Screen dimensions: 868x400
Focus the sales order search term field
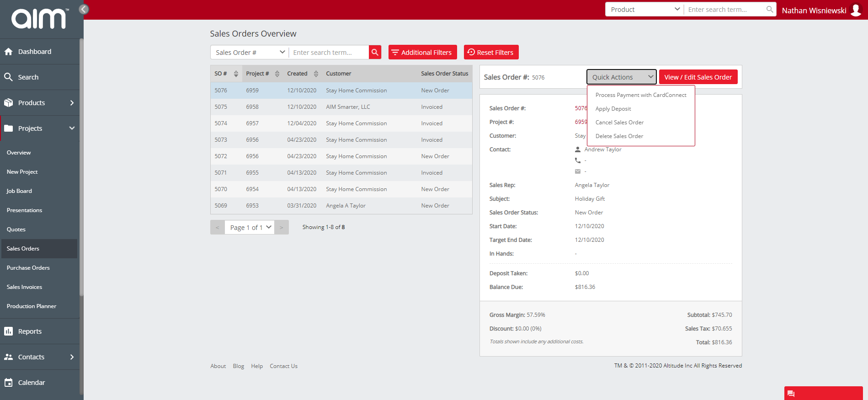[x=329, y=52]
